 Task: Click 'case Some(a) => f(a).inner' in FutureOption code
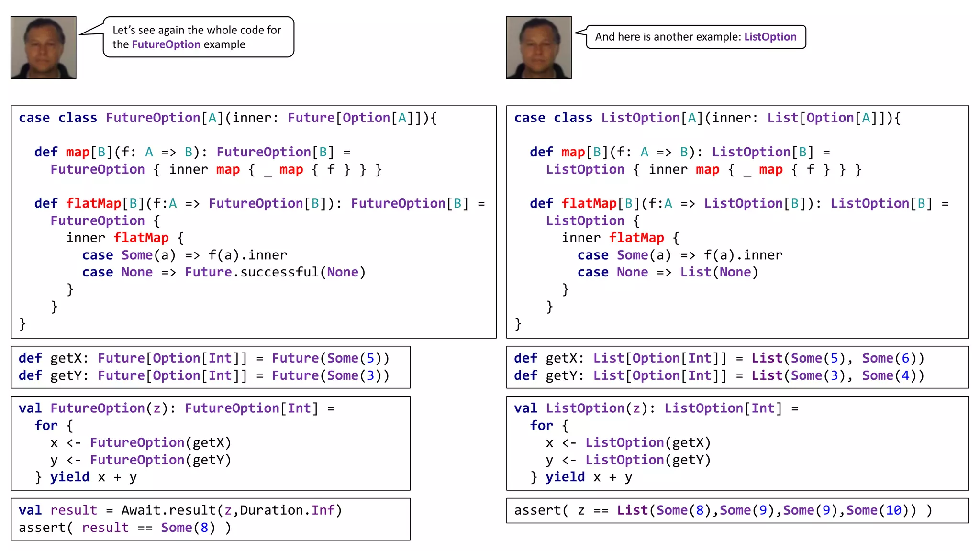tap(185, 255)
